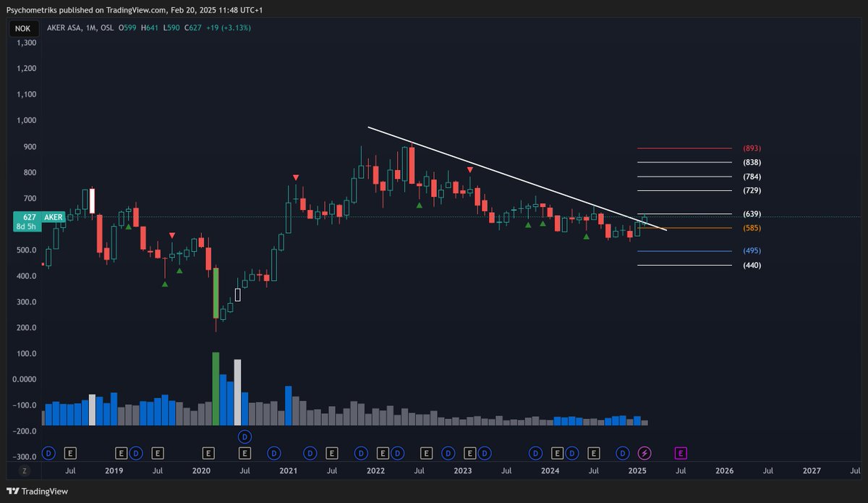Viewport: 868px width, 503px height.
Task: Click the 2019 label on the time axis
Action: click(x=114, y=470)
